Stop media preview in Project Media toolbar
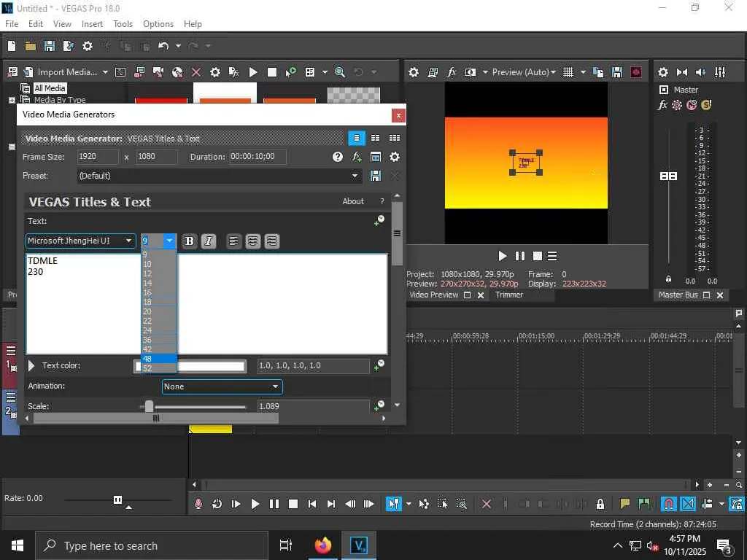747x560 pixels. (x=272, y=72)
